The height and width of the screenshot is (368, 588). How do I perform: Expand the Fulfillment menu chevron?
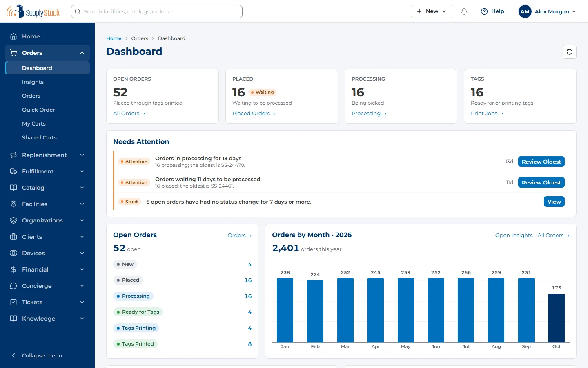pos(82,171)
